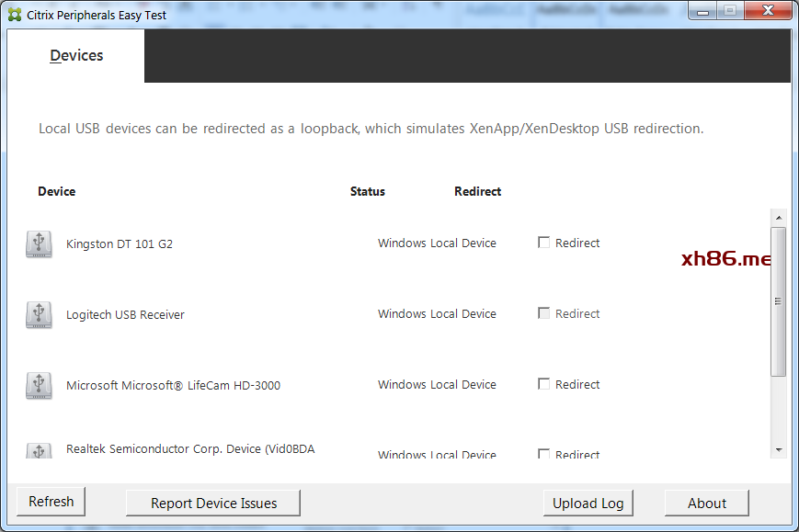Click the Citrix app icon in title bar

(15, 15)
